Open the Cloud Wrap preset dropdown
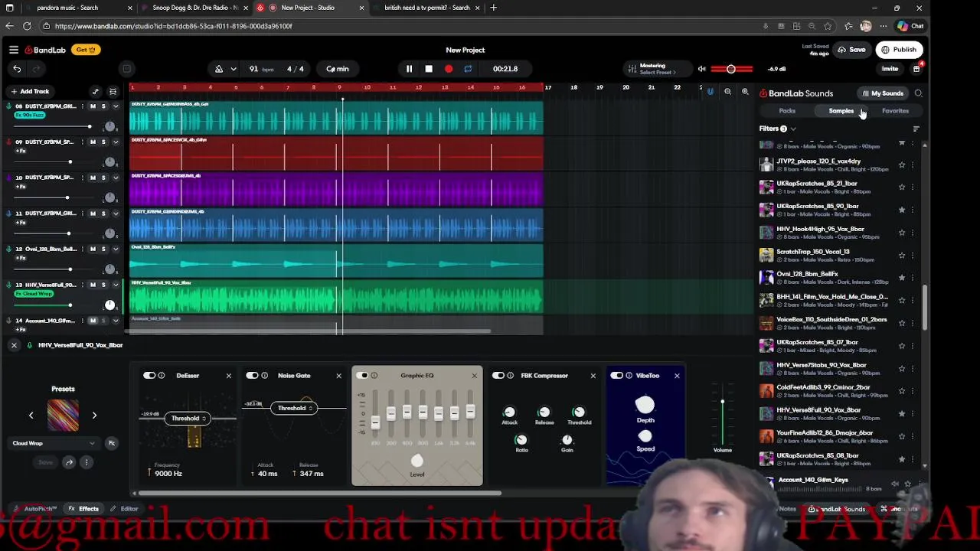 [x=54, y=443]
